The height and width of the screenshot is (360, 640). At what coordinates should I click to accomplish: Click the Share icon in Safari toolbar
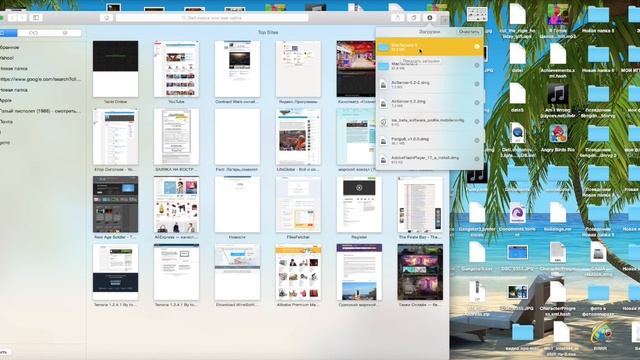pyautogui.click(x=397, y=18)
